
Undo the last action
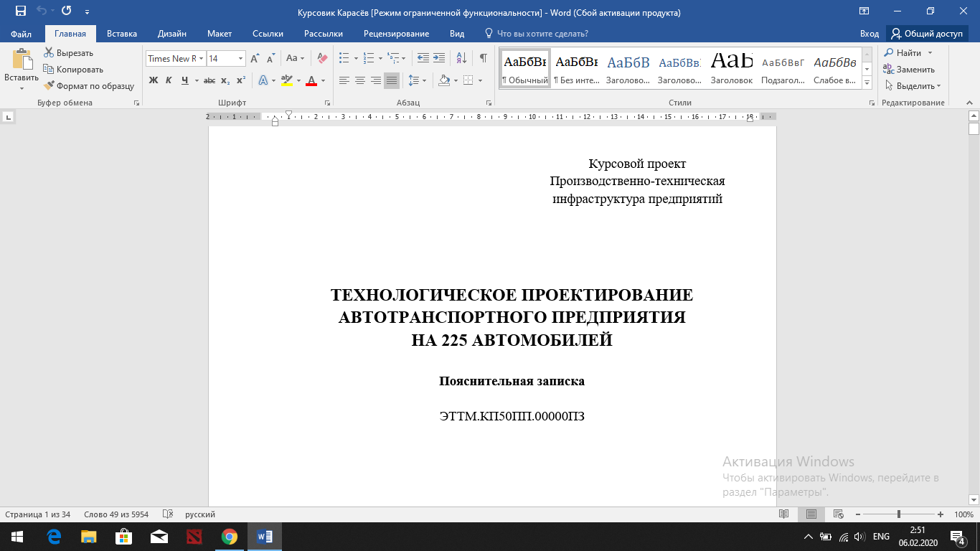41,11
